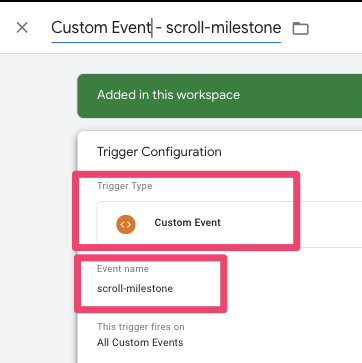Select the Added in this workspace banner
The image size is (362, 363).
tap(220, 96)
